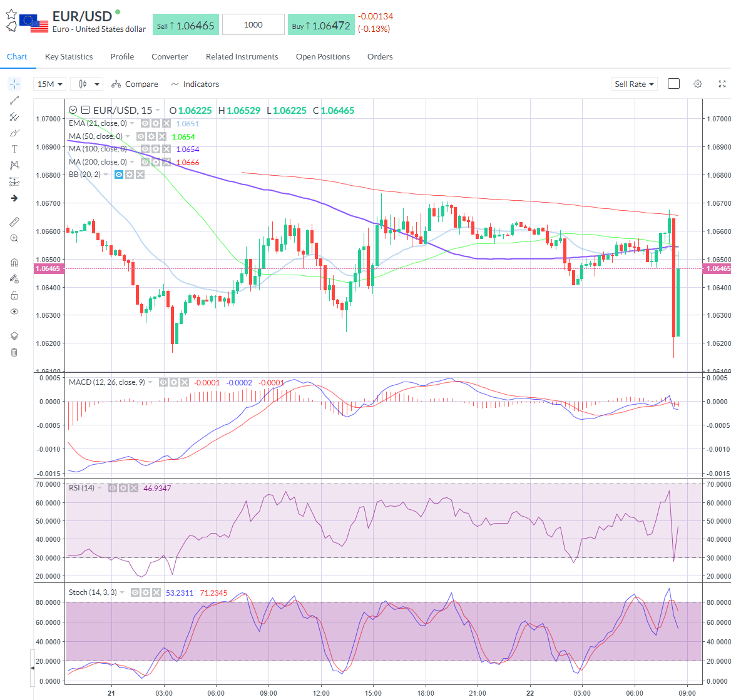Expand EUR/USD, 15 legend dropdown arrow
Viewport: 731px width, 700px height.
158,111
